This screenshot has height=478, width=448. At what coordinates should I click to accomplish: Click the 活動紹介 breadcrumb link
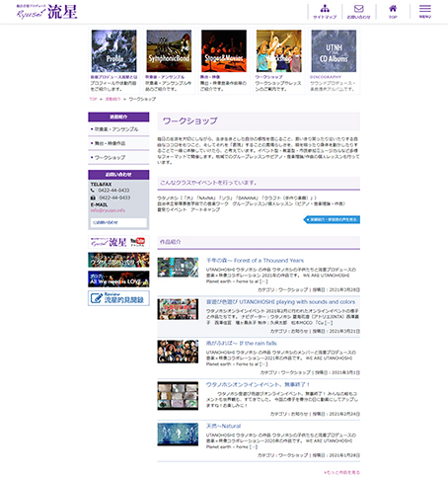click(x=112, y=99)
